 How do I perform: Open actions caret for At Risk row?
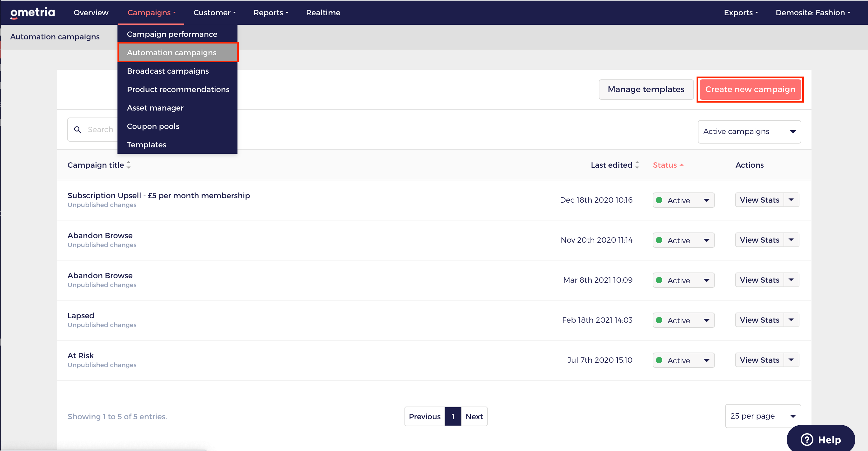tap(791, 360)
